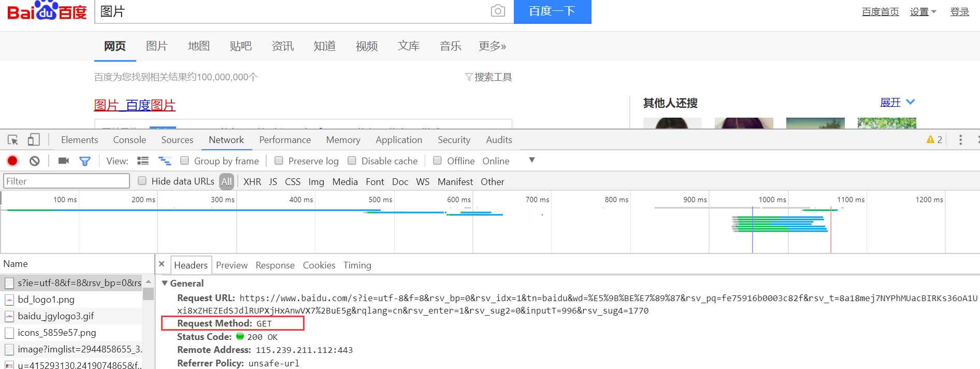The width and height of the screenshot is (980, 369).
Task: Click the yellow warning count icon
Action: [x=930, y=139]
